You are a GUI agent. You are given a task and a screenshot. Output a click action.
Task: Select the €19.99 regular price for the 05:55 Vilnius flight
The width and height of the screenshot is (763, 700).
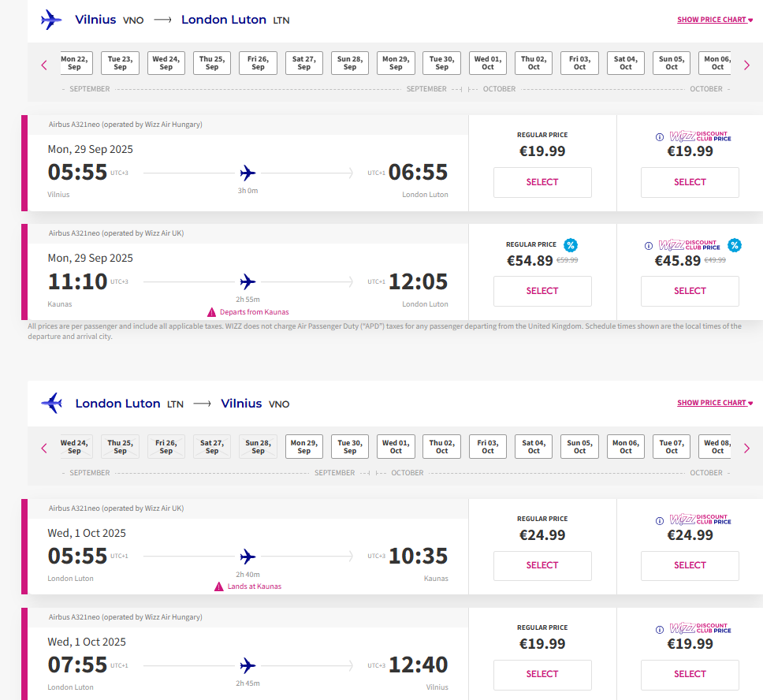[542, 183]
